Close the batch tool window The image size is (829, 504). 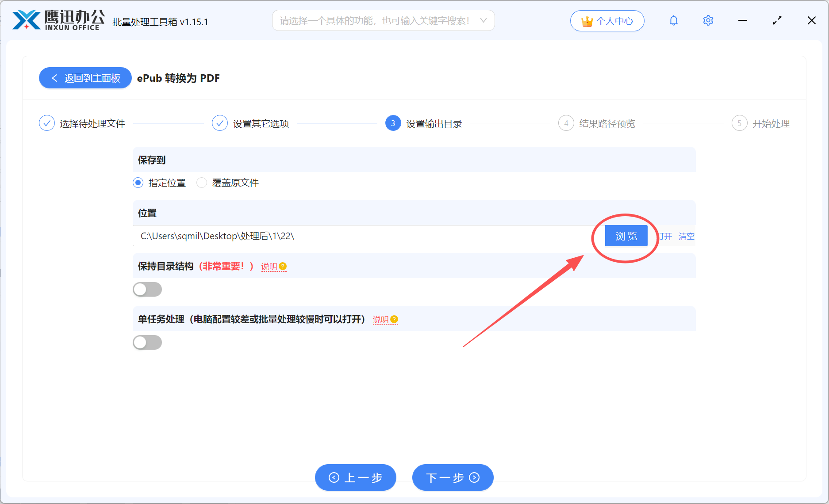tap(812, 21)
